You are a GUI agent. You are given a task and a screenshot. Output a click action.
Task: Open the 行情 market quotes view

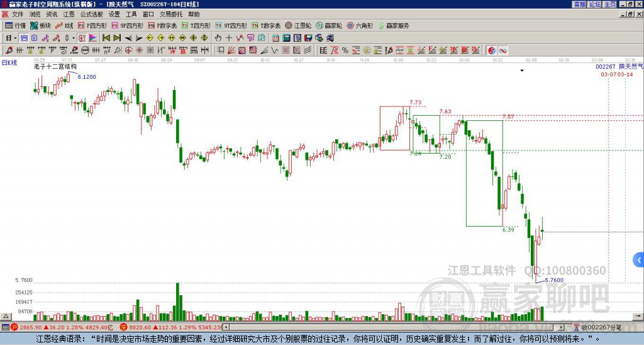pos(15,25)
